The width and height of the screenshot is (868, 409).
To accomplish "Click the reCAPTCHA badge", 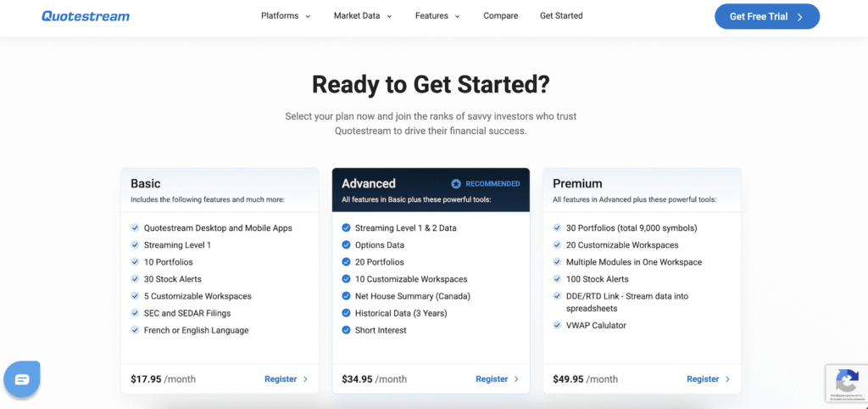I will click(847, 383).
